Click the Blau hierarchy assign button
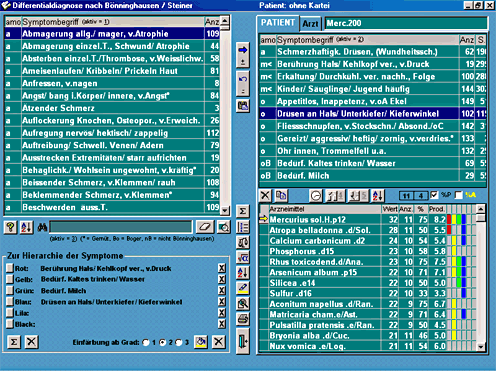 pyautogui.click(x=10, y=302)
